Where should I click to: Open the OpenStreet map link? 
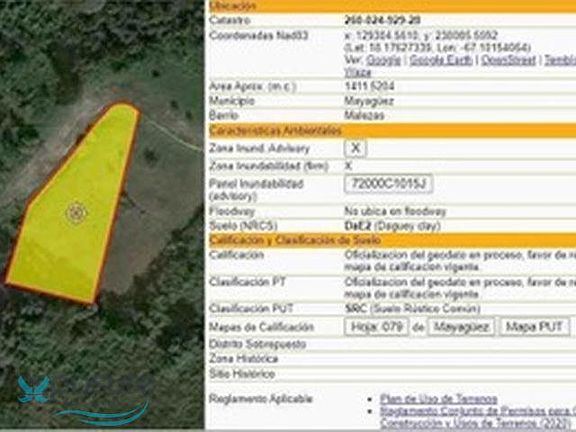click(508, 60)
